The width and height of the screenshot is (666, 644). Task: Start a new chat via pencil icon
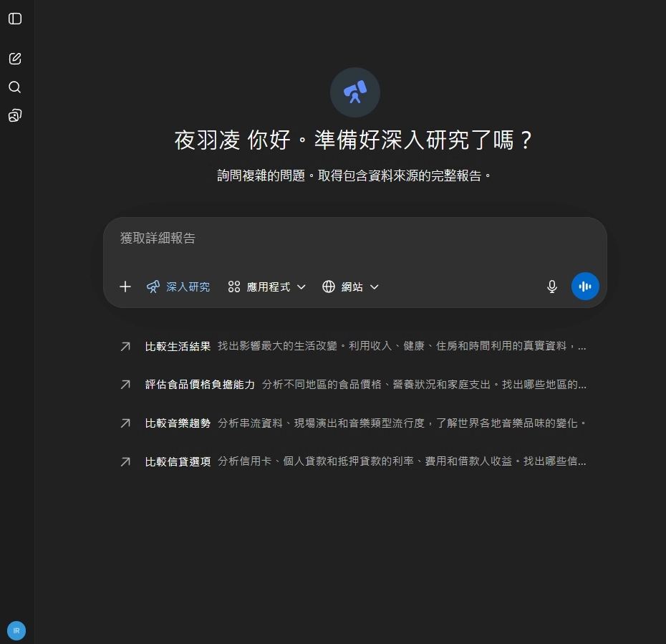pos(15,58)
